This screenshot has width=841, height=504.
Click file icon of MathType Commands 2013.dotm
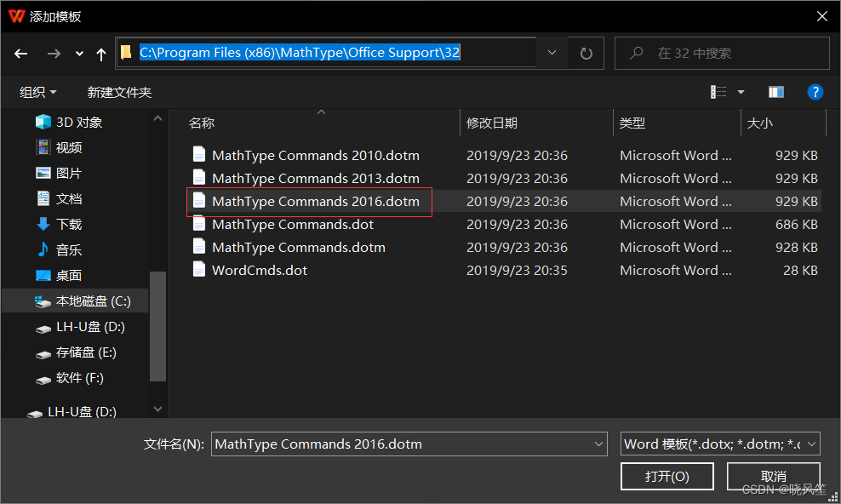[199, 177]
